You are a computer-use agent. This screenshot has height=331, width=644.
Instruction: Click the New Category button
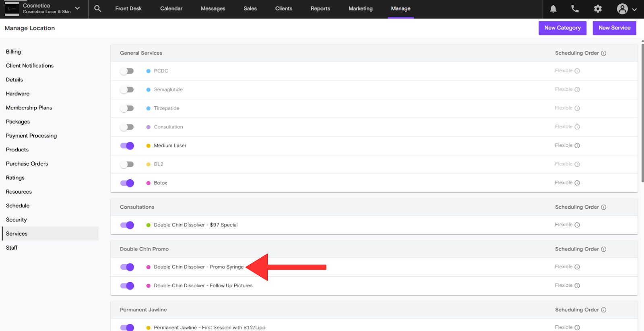pyautogui.click(x=562, y=28)
